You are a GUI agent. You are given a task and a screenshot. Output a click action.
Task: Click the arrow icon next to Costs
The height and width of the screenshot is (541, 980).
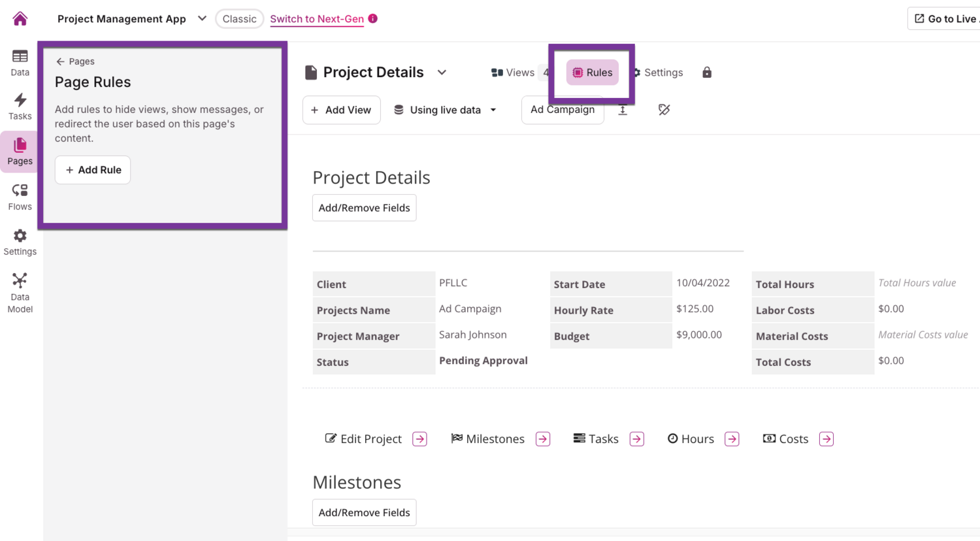pos(826,439)
